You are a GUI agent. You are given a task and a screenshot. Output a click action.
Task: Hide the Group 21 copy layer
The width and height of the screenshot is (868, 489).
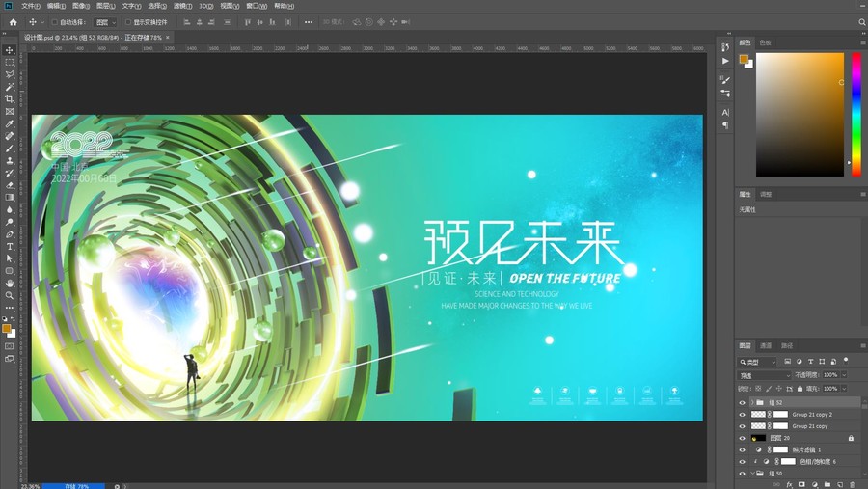click(x=742, y=426)
